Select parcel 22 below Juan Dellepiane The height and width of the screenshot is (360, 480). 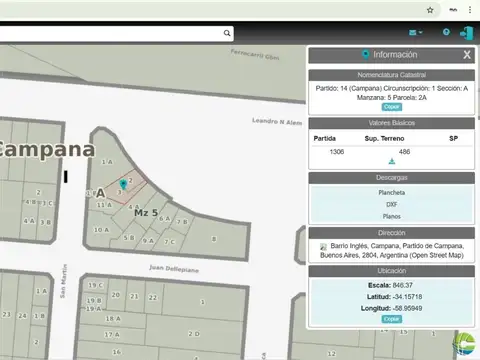click(153, 297)
